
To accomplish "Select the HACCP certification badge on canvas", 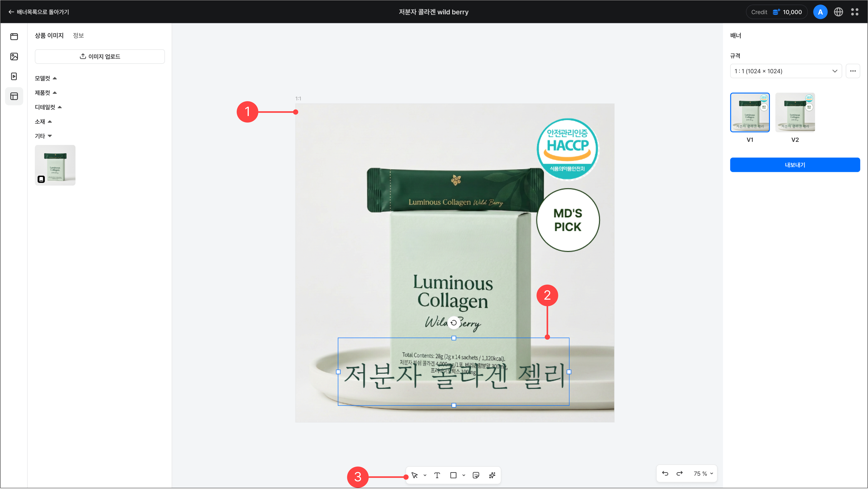I will [567, 149].
